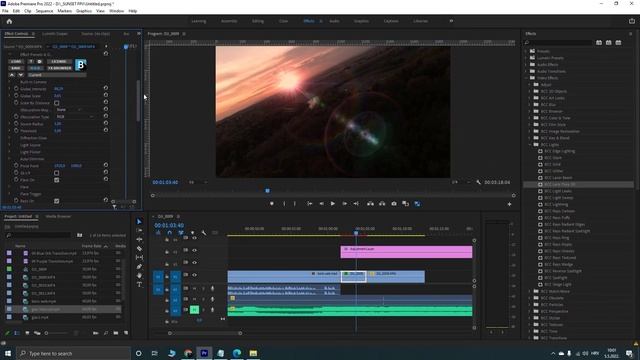The image size is (640, 360).
Task: Toggle eye visibility for adjustment layer track
Action: (x=194, y=250)
